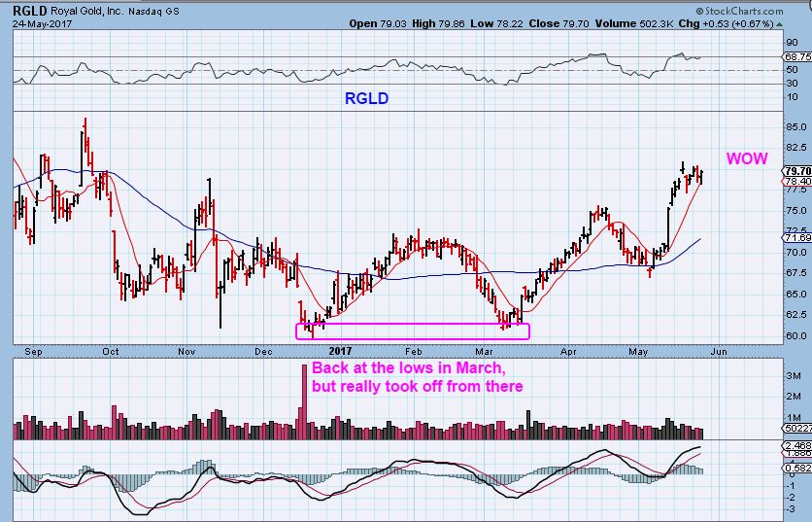This screenshot has width=812, height=522.
Task: Click the price axis label 70.0
Action: point(795,253)
